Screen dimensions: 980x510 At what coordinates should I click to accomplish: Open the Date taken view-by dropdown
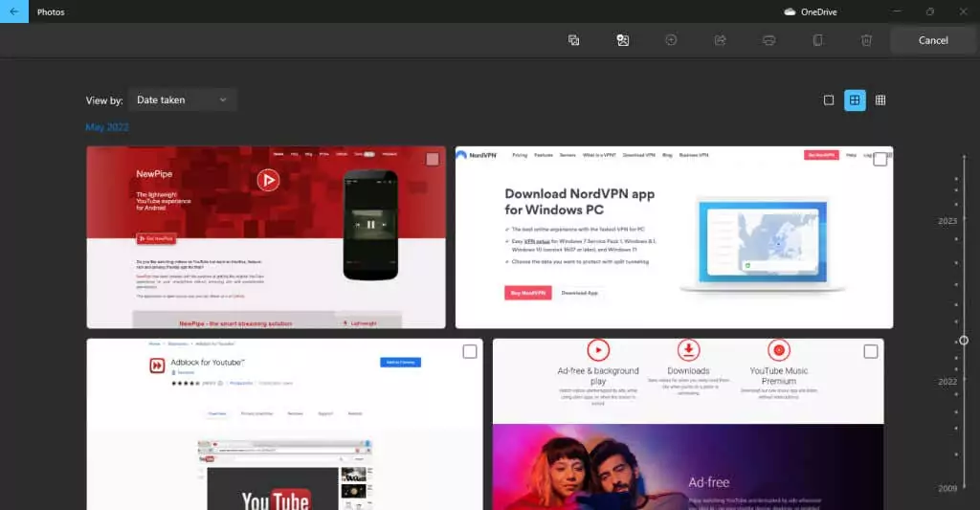(x=182, y=100)
